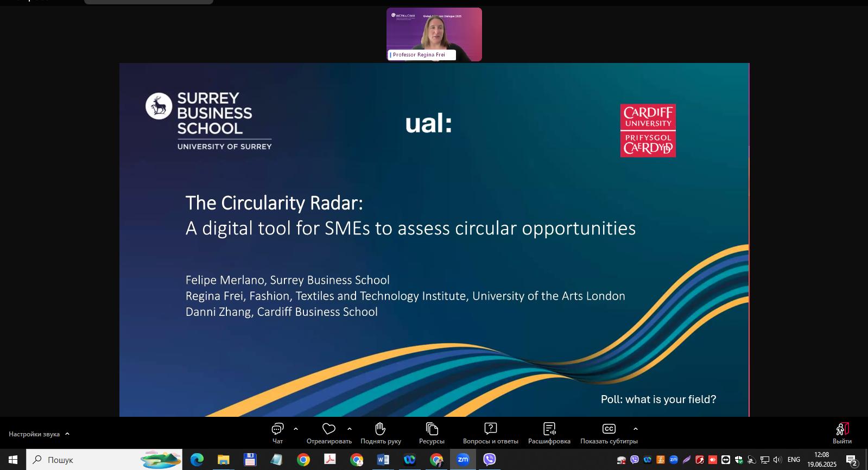Image resolution: width=868 pixels, height=470 pixels.
Task: Click the purple feather tray icon
Action: click(687, 460)
